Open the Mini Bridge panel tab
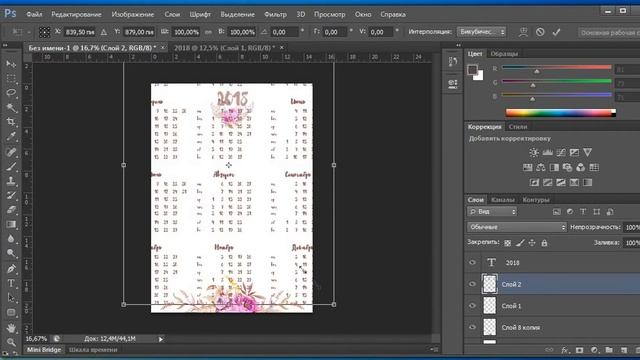640x360 pixels. click(x=44, y=350)
